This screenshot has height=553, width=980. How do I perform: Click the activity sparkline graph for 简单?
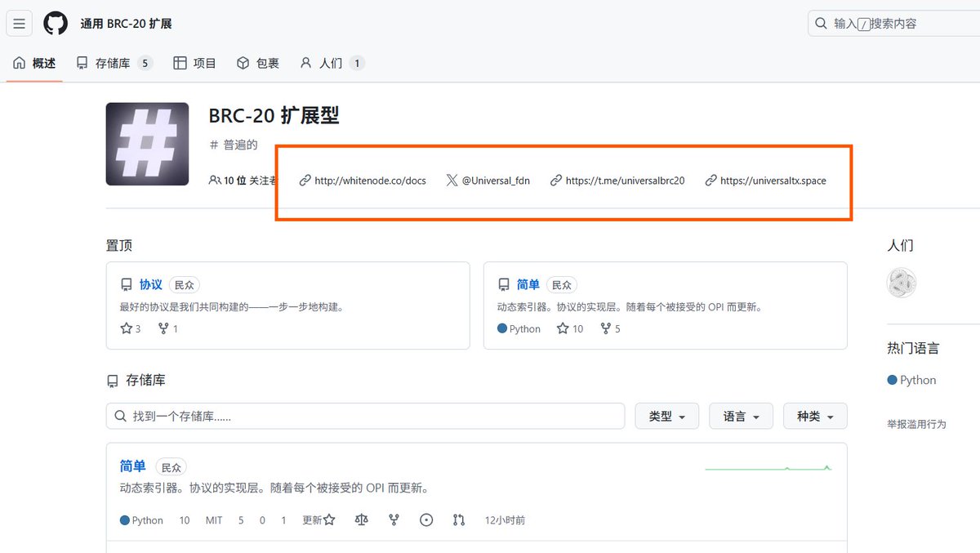768,468
